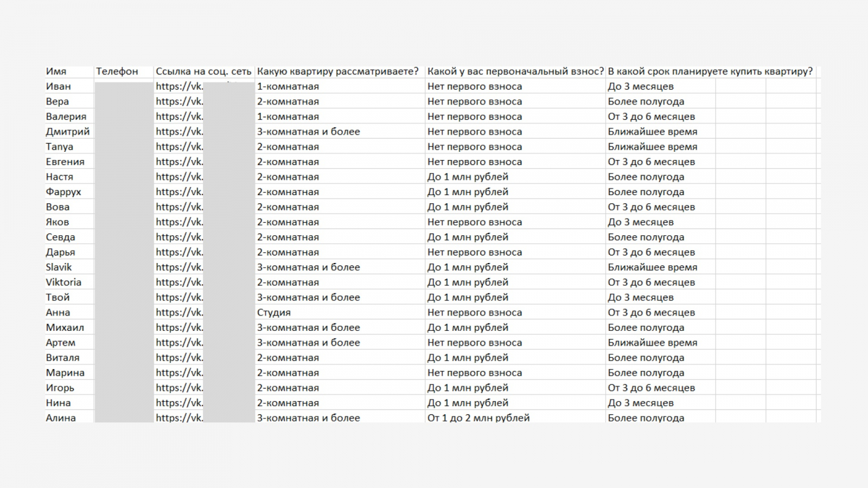
Task: Open the vk link in Иван's row
Action: 180,86
